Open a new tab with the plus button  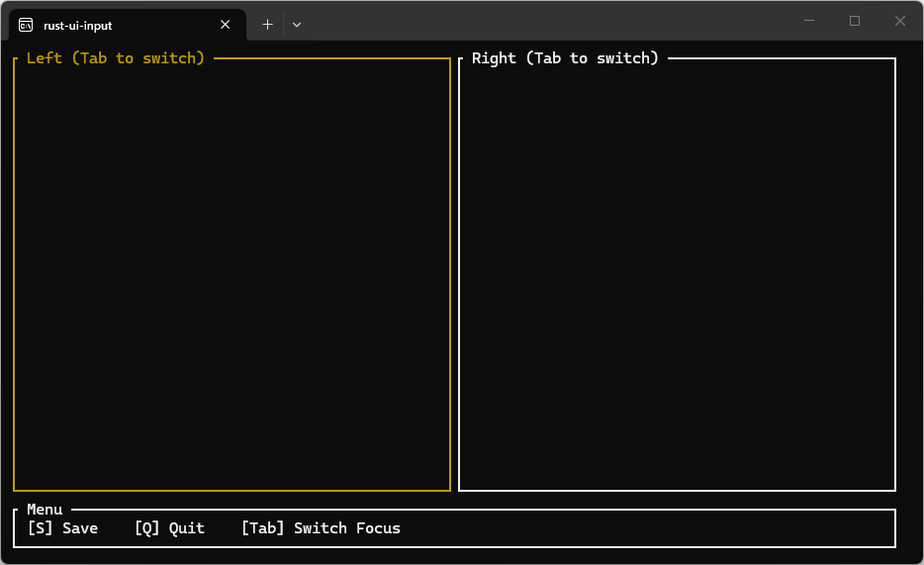coord(267,25)
